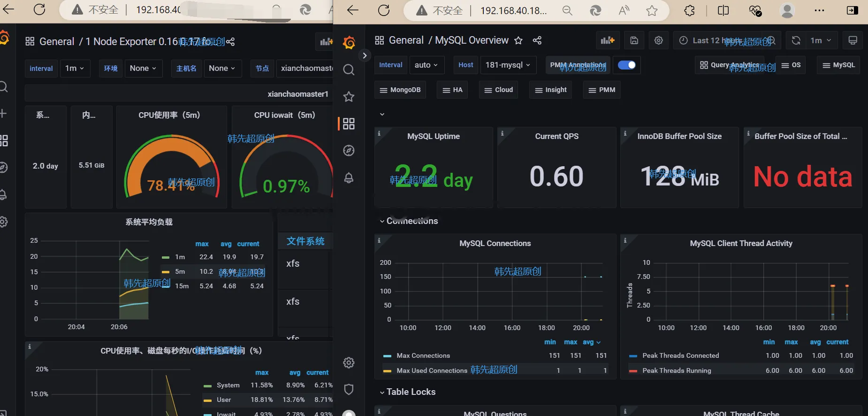Click the General breadcrumb in the Node Exporter window

click(57, 42)
